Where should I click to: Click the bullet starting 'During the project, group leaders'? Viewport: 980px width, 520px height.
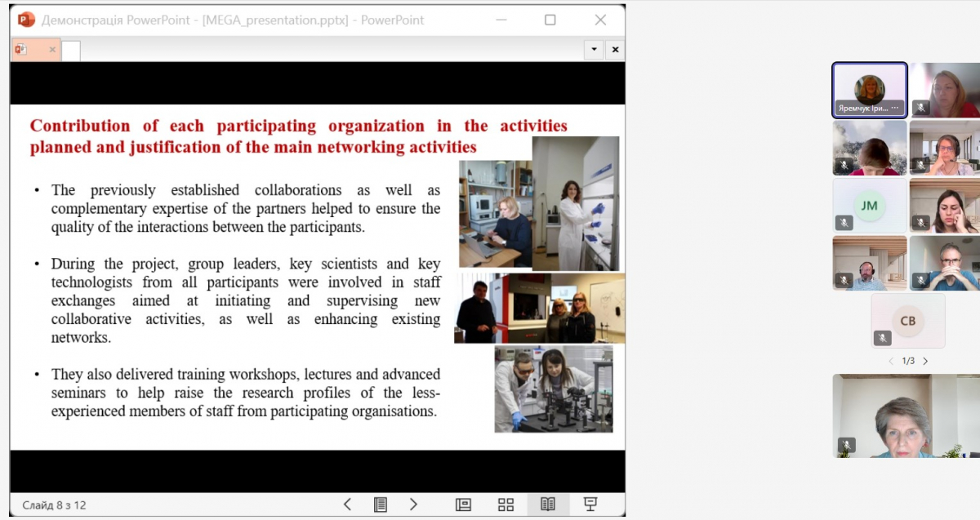[246, 300]
